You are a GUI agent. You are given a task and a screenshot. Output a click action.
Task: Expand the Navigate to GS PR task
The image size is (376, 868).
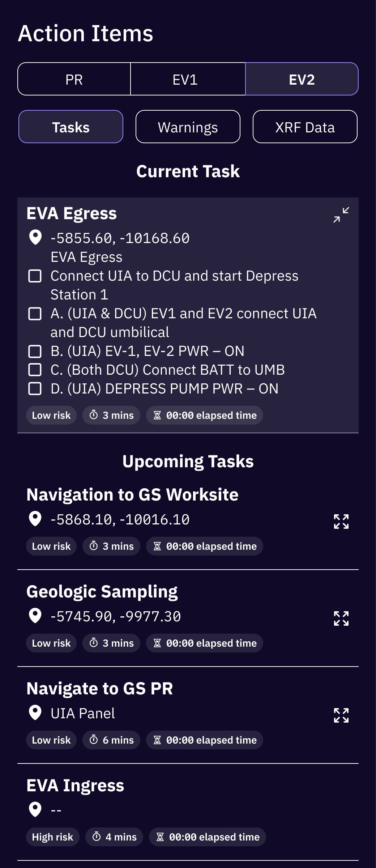click(x=341, y=715)
